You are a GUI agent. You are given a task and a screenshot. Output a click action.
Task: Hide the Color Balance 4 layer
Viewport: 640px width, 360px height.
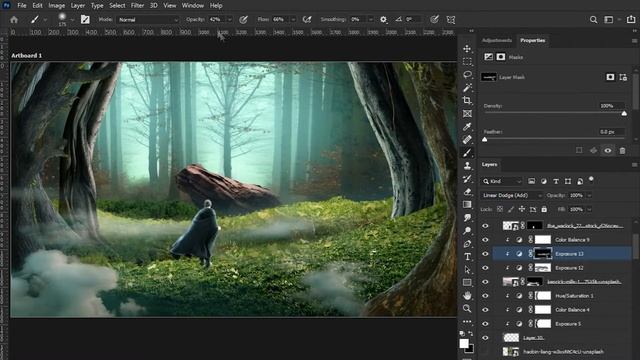click(x=485, y=310)
